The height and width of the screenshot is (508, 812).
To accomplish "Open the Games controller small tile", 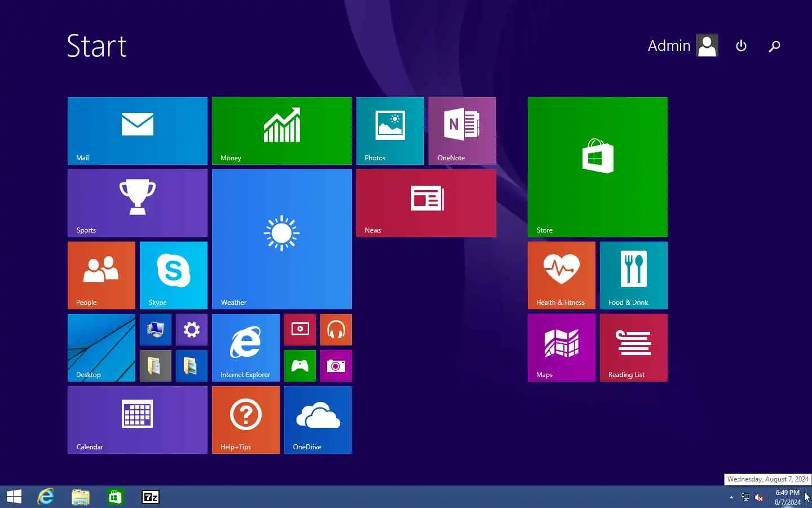I will coord(300,366).
